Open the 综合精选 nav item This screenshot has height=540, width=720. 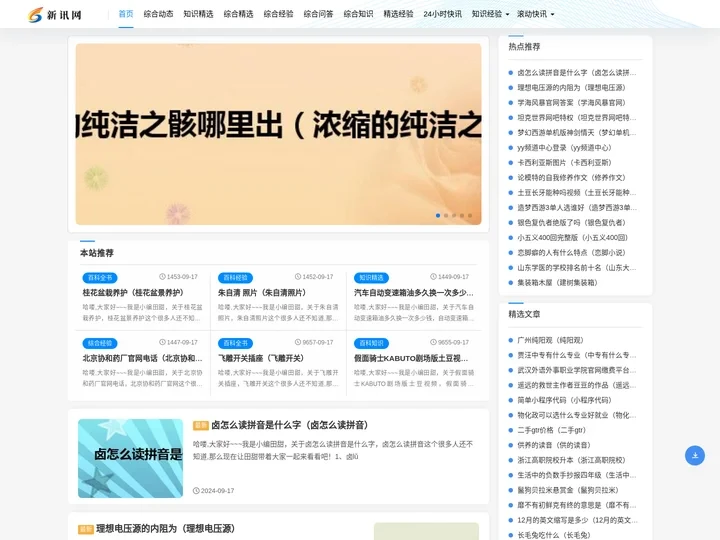click(x=238, y=14)
